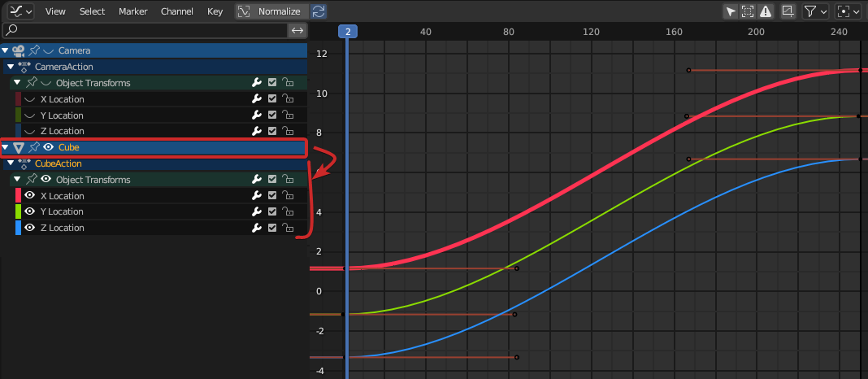The height and width of the screenshot is (379, 868).
Task: Pin the Cube channel
Action: (34, 147)
